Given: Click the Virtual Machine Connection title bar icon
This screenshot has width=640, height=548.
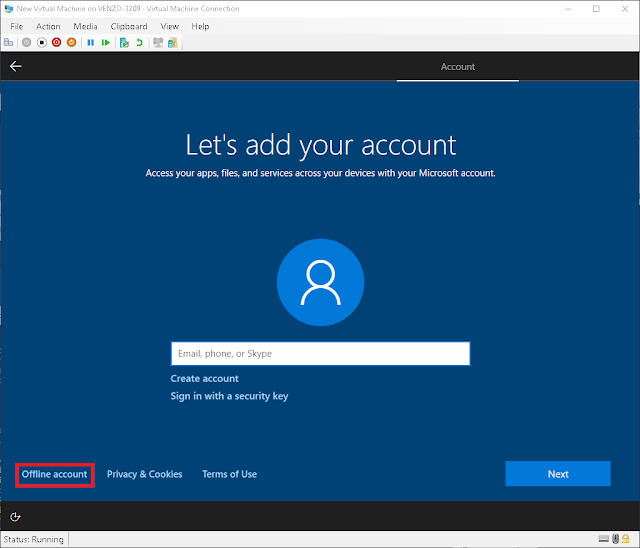Looking at the screenshot, I should coord(9,9).
